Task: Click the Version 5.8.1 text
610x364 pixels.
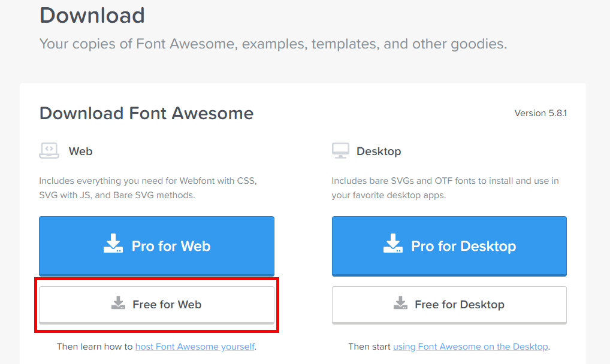Action: 540,113
